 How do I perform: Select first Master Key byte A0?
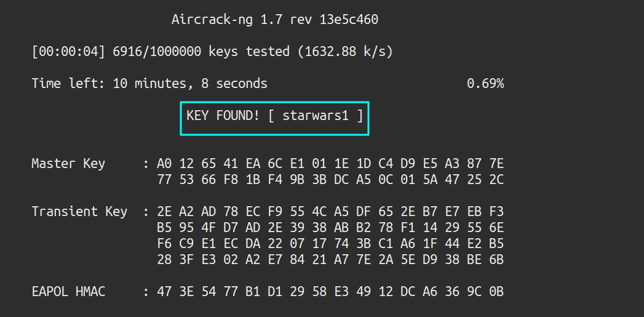[164, 164]
